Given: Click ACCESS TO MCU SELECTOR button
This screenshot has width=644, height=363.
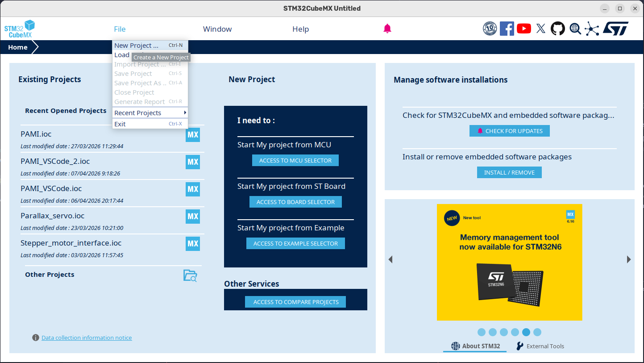Looking at the screenshot, I should 295,160.
